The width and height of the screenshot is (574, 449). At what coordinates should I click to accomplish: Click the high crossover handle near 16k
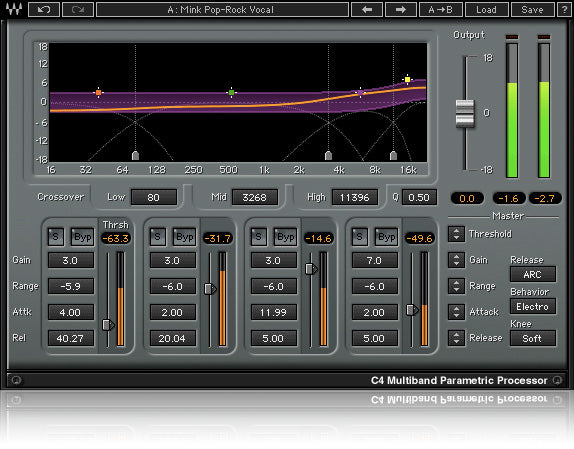394,156
